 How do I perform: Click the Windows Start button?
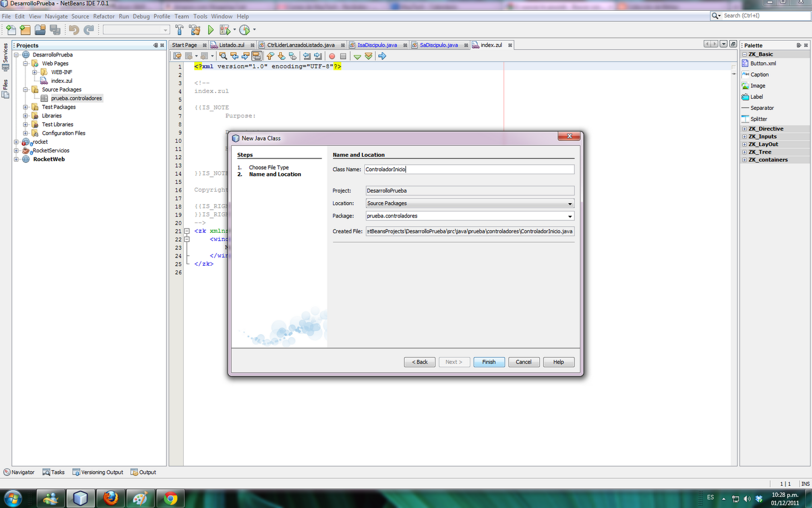point(13,498)
